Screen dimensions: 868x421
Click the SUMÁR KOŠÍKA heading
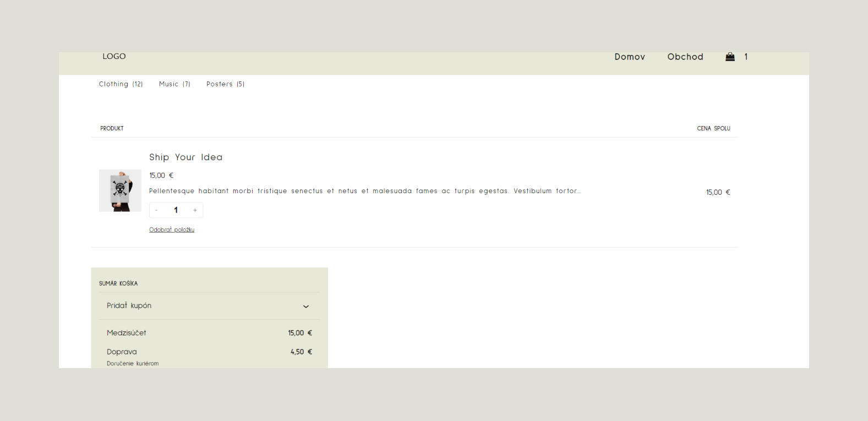tap(118, 283)
